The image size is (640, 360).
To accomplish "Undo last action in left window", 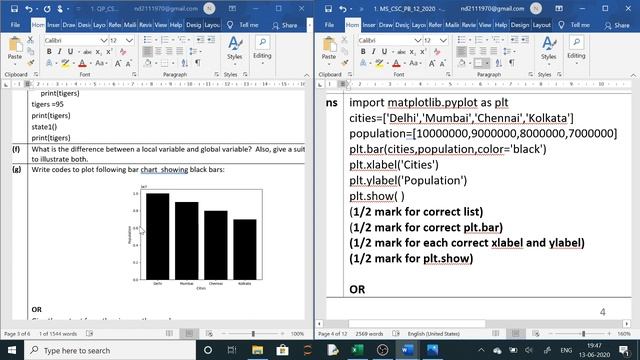I will 29,9.
